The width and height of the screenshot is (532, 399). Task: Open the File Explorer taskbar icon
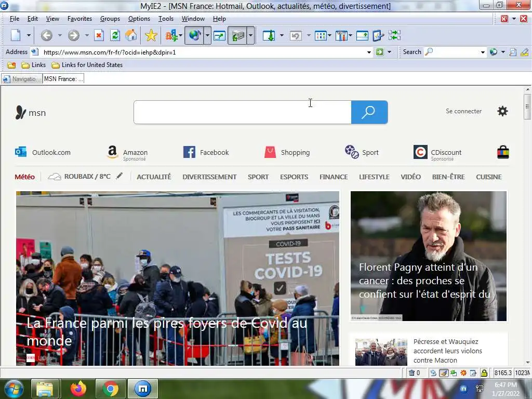[45, 389]
